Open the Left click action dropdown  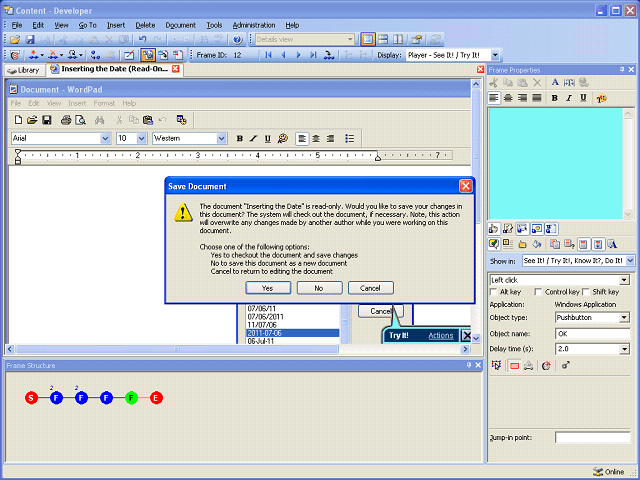[624, 280]
